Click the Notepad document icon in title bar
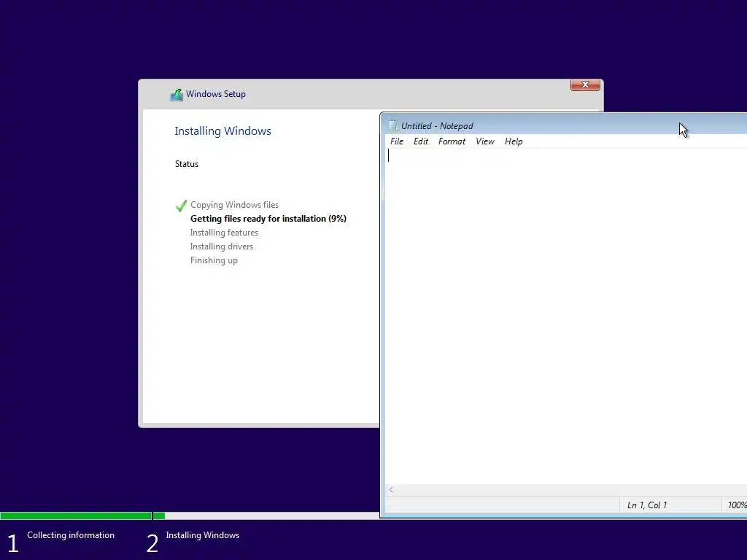Viewport: 747px width, 560px height. click(x=393, y=125)
